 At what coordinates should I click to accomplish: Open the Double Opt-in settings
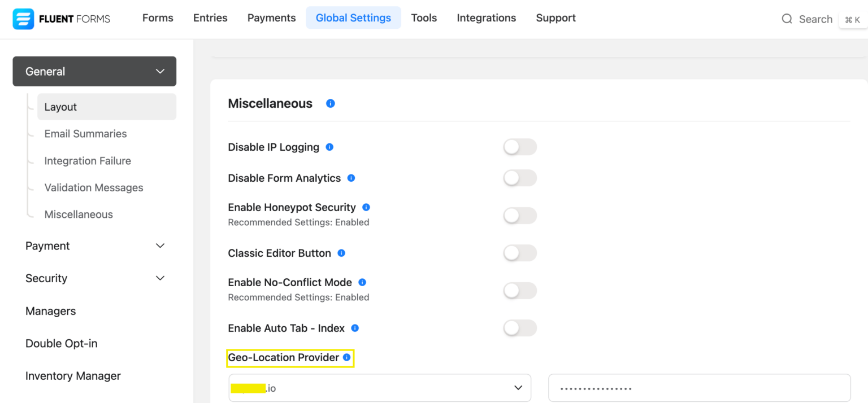[61, 343]
